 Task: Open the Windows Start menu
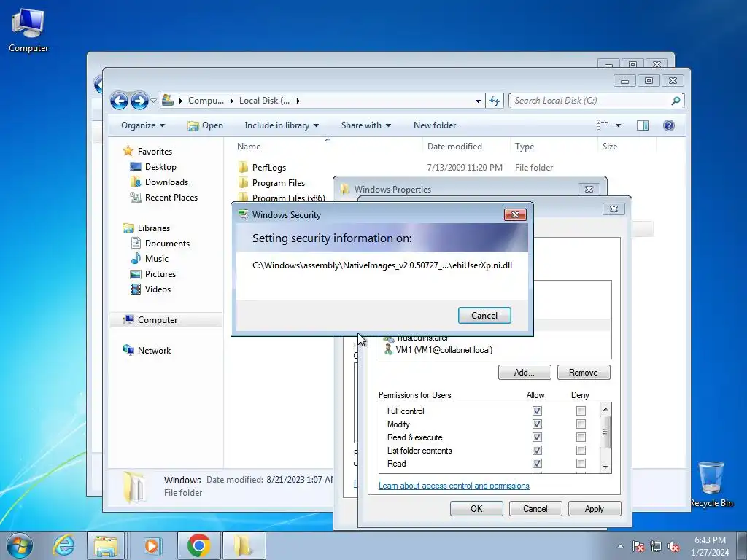pyautogui.click(x=20, y=545)
